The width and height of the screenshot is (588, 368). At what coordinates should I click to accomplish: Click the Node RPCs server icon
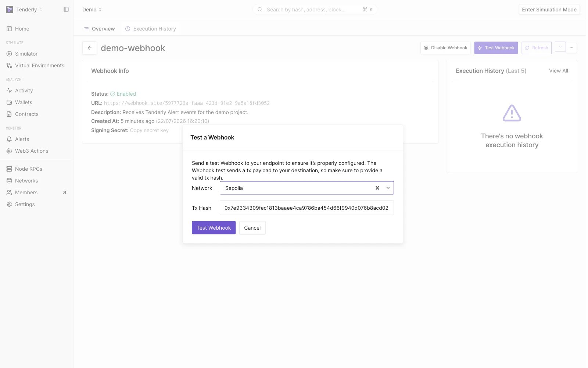click(9, 169)
